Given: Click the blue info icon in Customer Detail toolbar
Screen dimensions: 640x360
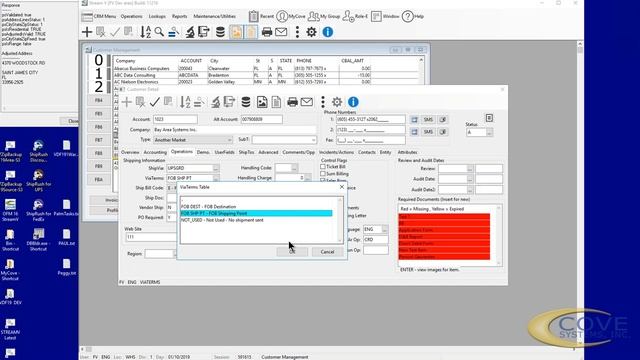Looking at the screenshot, I should point(353,102).
